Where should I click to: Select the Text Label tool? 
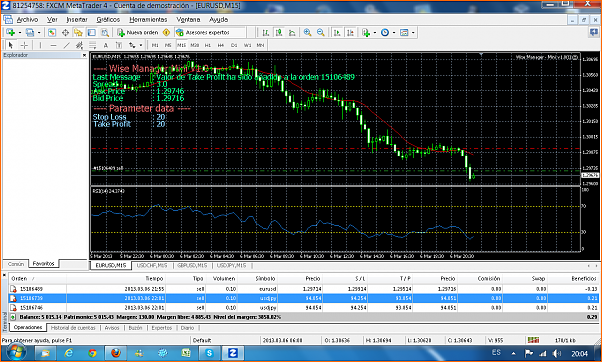[x=119, y=45]
